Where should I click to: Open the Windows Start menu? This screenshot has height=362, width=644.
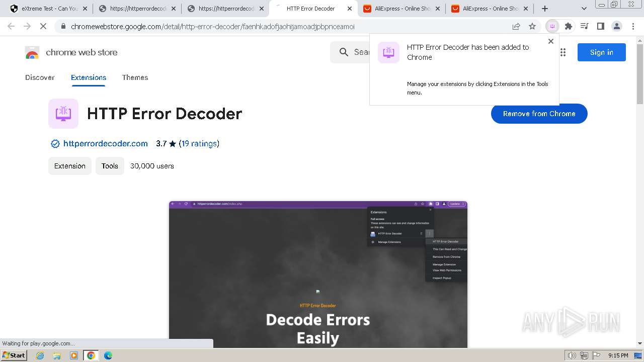14,355
